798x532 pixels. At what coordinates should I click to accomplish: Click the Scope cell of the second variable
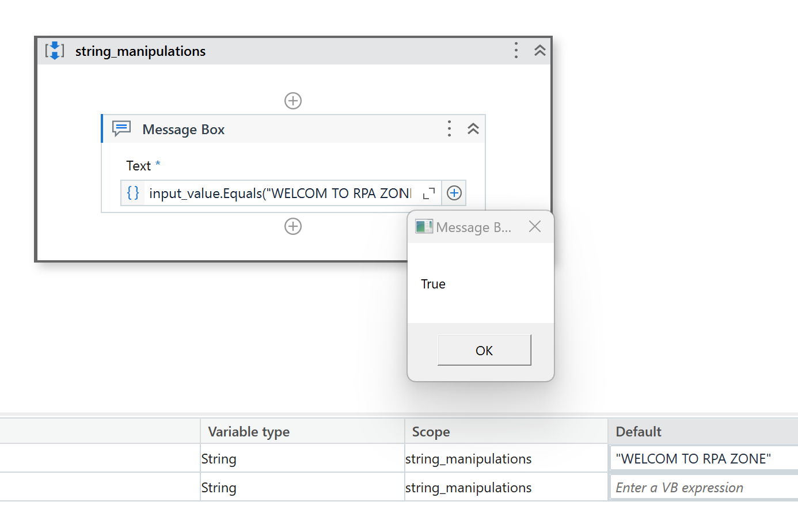pos(468,487)
